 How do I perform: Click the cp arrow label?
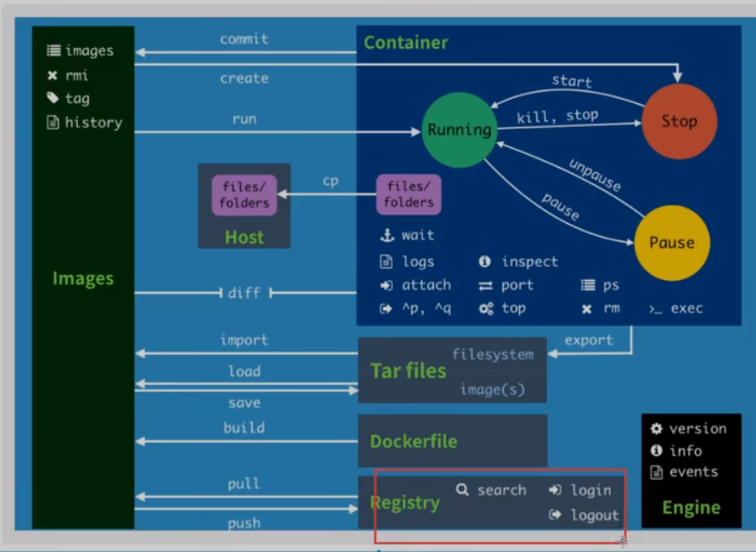pyautogui.click(x=330, y=182)
